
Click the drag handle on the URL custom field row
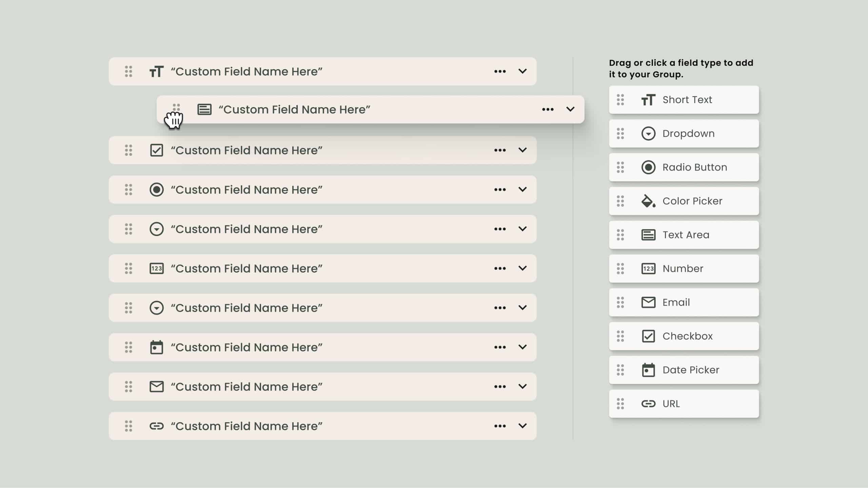click(128, 426)
